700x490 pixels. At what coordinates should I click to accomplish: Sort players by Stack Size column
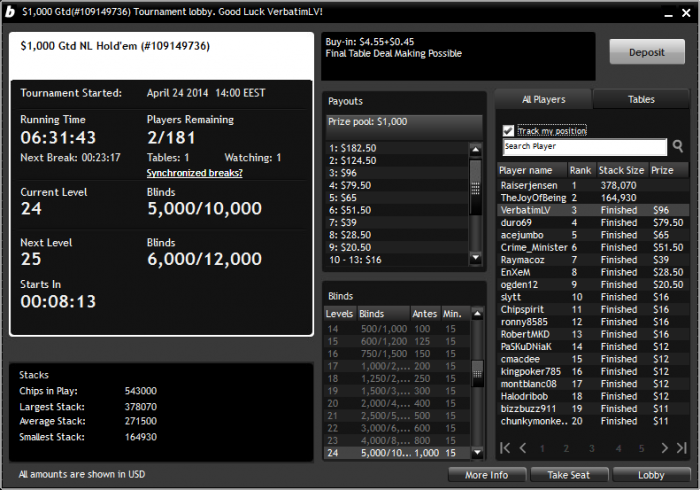[x=621, y=170]
